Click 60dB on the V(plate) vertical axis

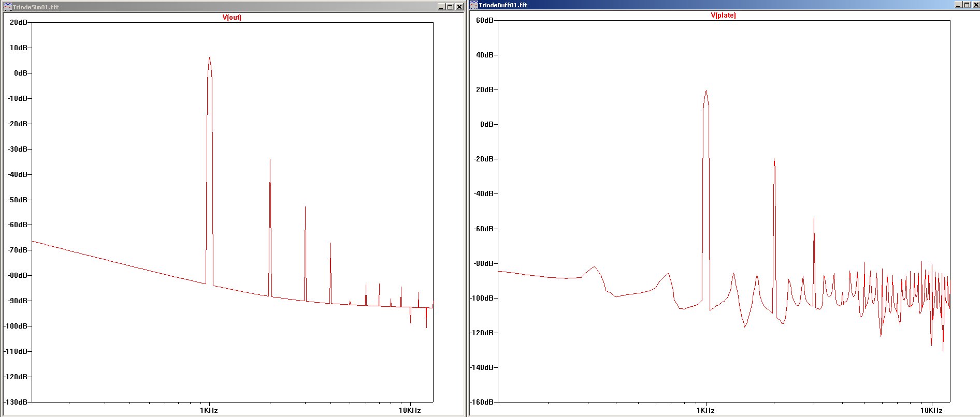coord(485,20)
